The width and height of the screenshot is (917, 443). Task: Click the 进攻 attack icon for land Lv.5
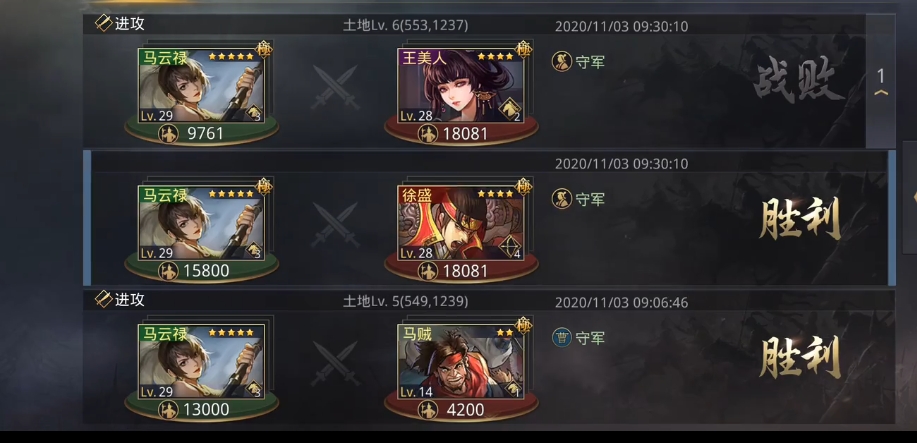click(x=104, y=300)
